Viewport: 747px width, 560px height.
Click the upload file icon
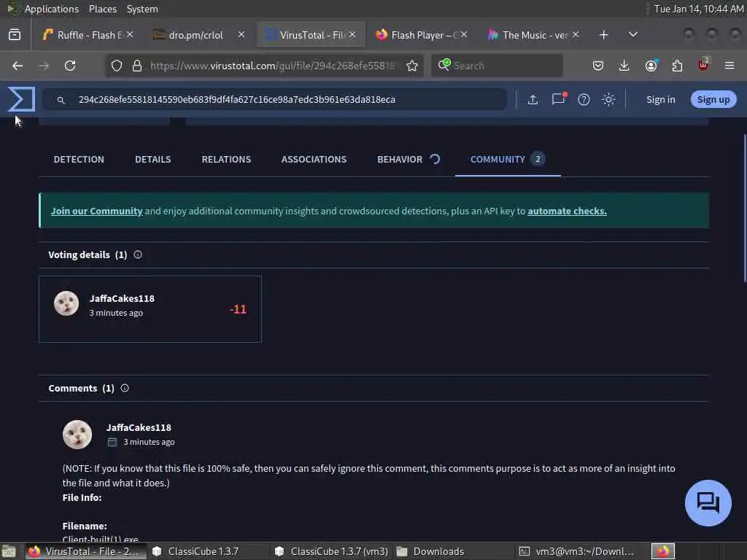533,99
